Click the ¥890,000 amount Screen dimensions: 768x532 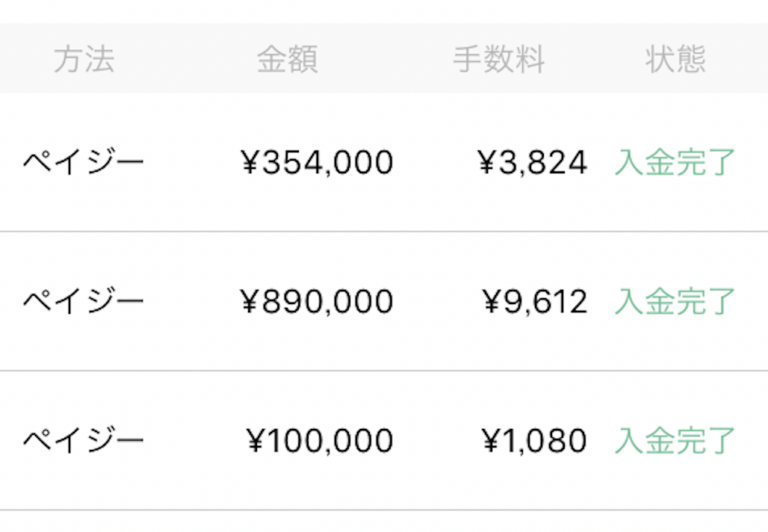pyautogui.click(x=317, y=301)
